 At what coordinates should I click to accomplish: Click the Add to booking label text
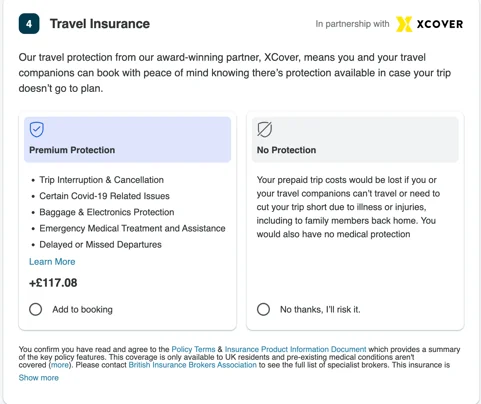coord(82,310)
